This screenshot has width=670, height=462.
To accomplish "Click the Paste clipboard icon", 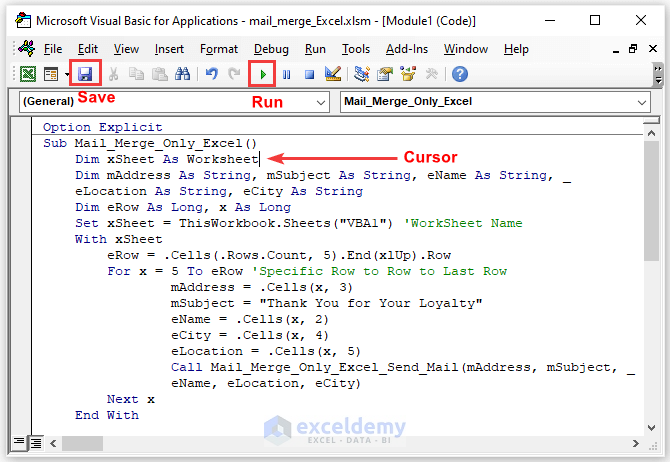I will (x=160, y=74).
